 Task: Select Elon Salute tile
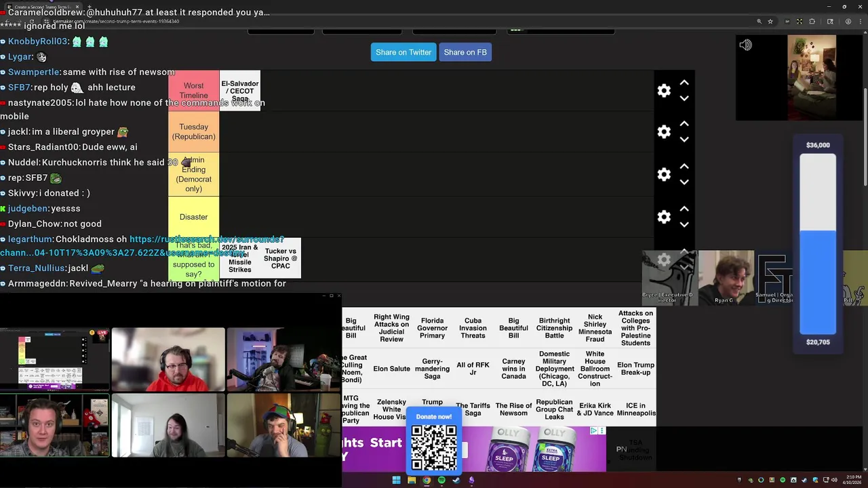pyautogui.click(x=391, y=369)
